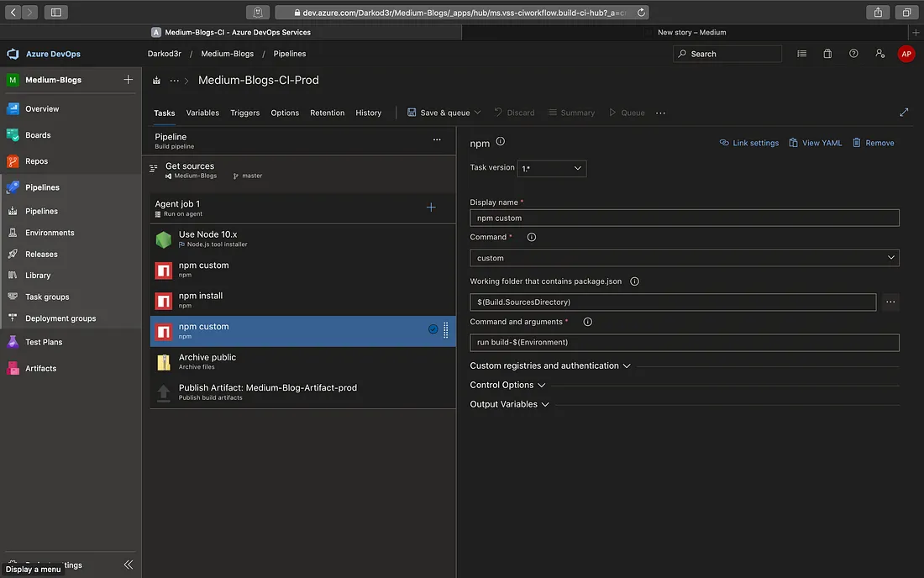Click the Display name input field
Screen dimensions: 924x578
coord(684,218)
